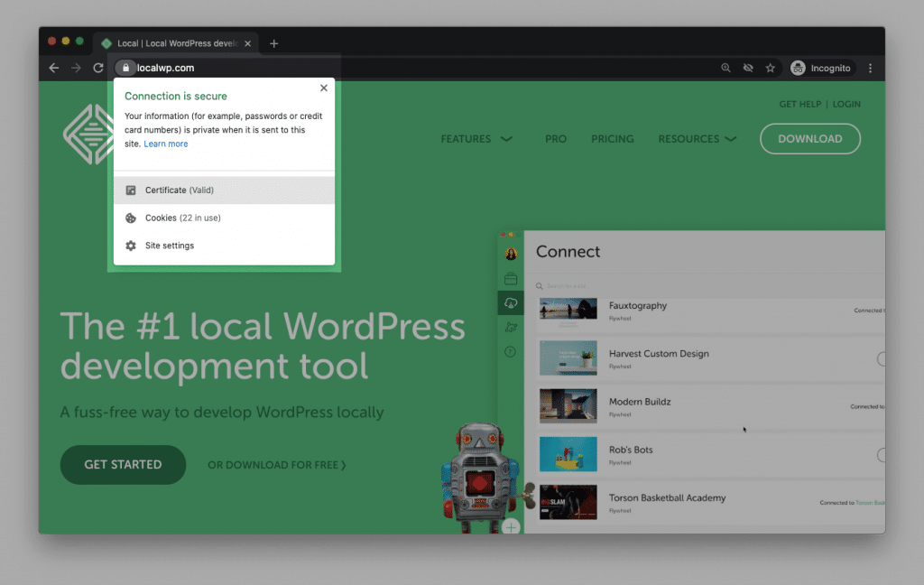This screenshot has width=924, height=585.
Task: Expand the FEATURES dropdown menu
Action: point(476,139)
